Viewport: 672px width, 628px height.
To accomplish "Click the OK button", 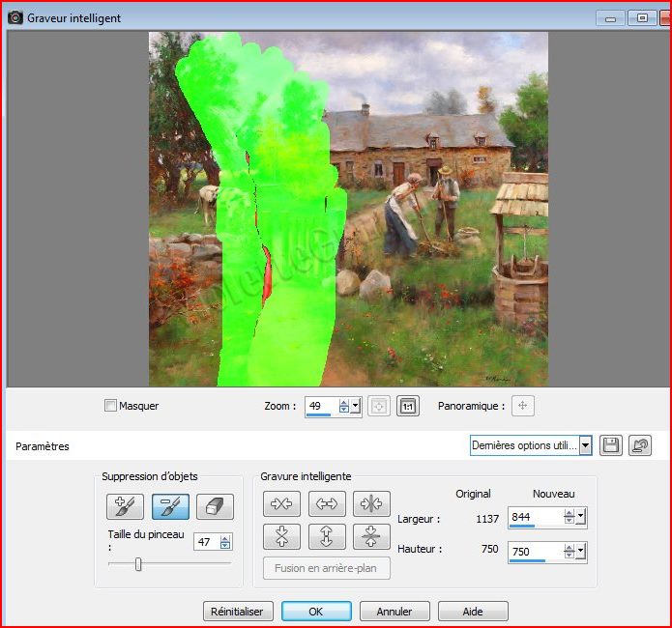I will click(316, 612).
